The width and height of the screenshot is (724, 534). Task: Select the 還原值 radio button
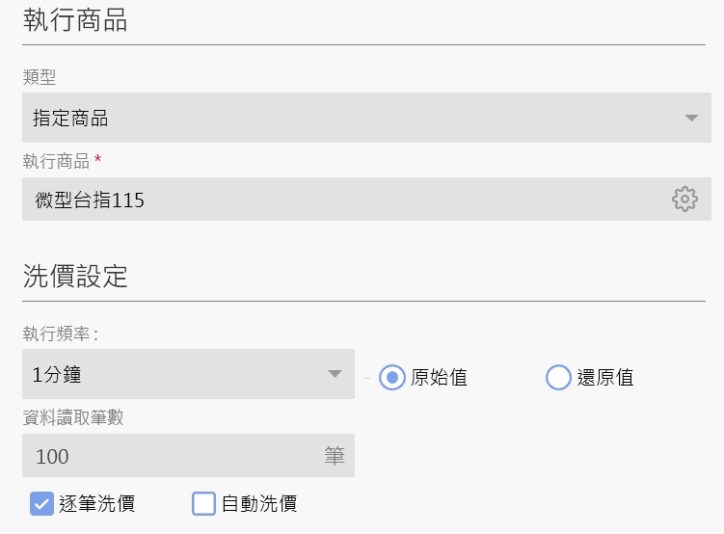coord(558,377)
